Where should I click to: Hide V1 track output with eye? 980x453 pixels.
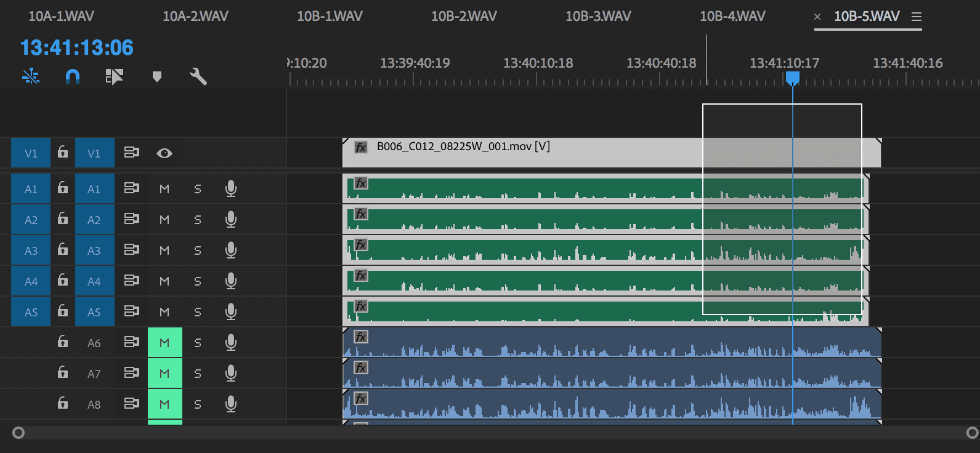tap(164, 153)
